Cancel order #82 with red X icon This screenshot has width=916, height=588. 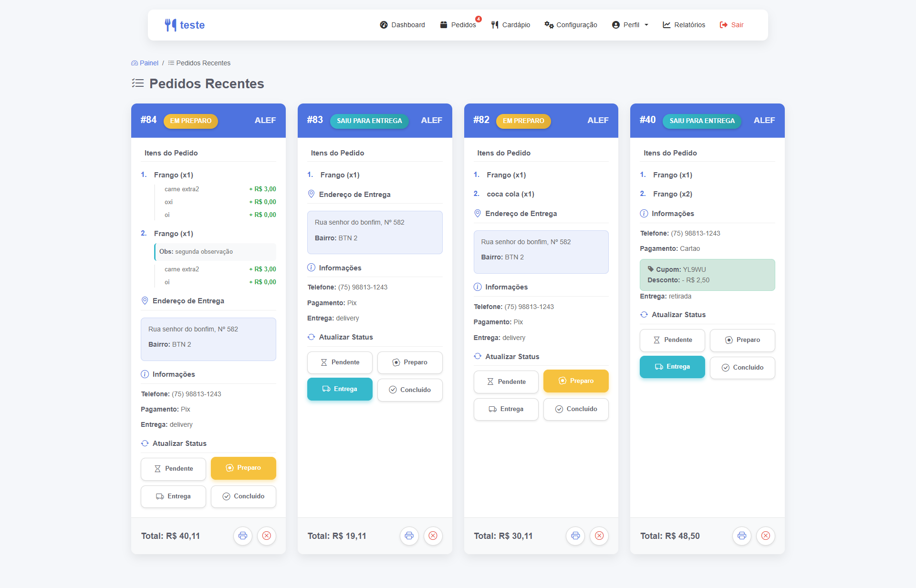(x=599, y=536)
